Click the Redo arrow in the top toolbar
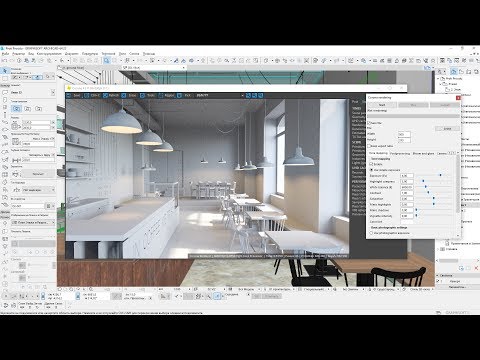This screenshot has width=480, height=360. [12, 61]
